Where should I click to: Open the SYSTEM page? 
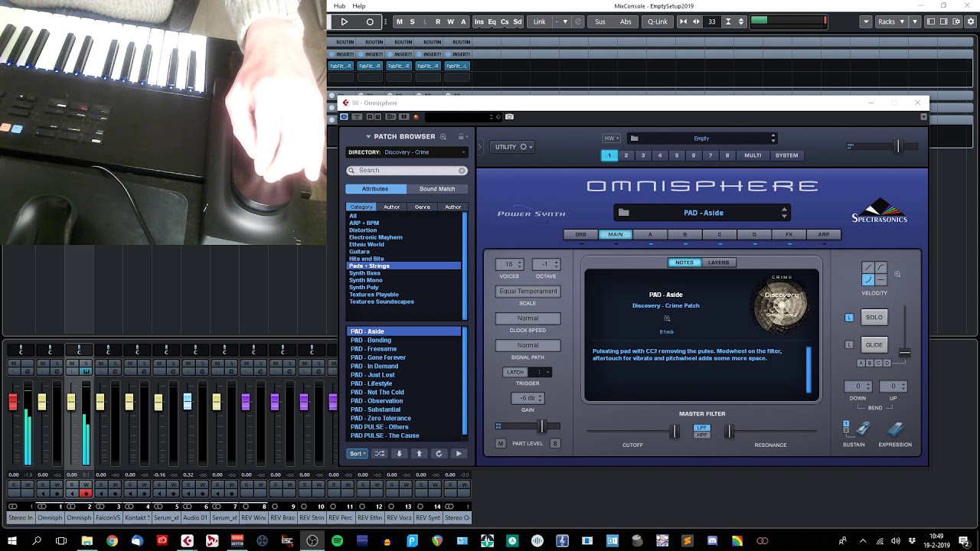coord(787,155)
